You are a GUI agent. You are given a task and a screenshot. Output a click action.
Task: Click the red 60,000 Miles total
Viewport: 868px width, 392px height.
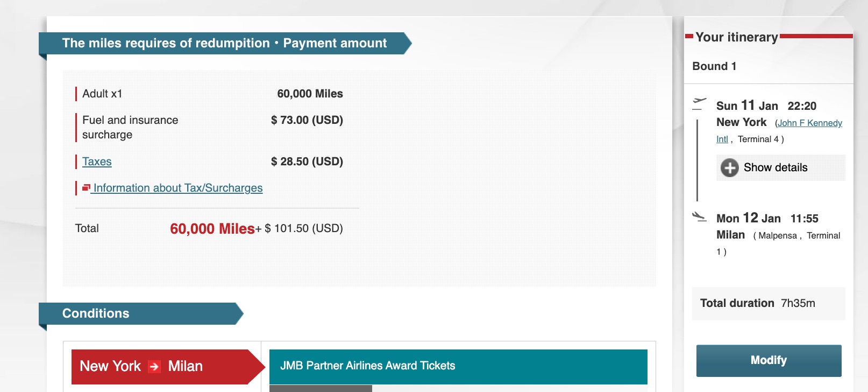click(212, 229)
